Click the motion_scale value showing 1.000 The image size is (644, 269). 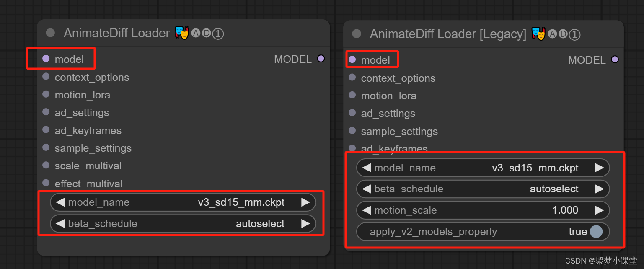[564, 210]
